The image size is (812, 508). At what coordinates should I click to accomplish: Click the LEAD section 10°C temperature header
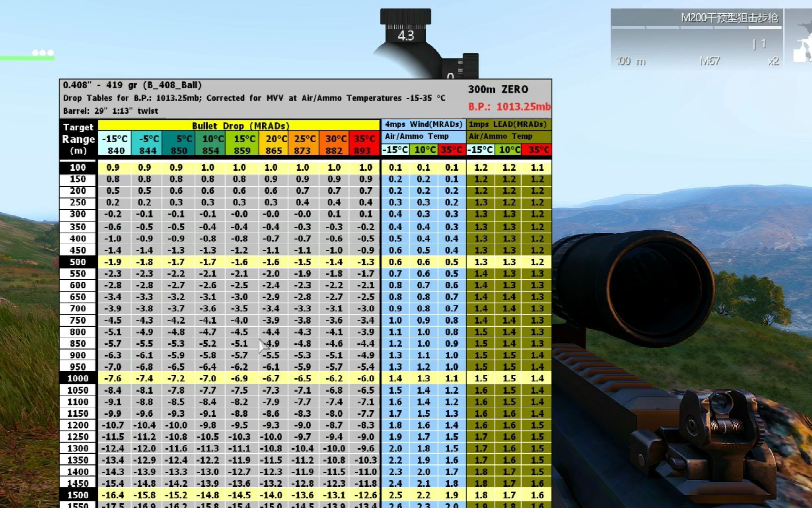[509, 150]
